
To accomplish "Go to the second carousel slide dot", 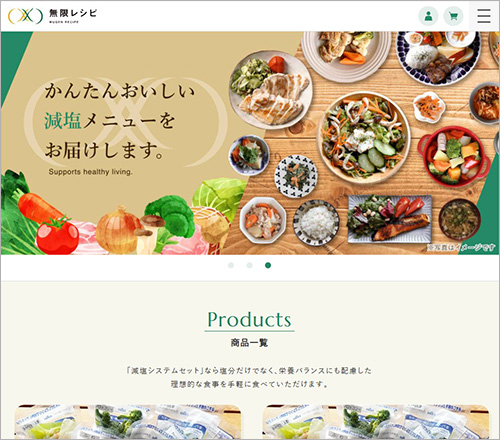I will (249, 265).
